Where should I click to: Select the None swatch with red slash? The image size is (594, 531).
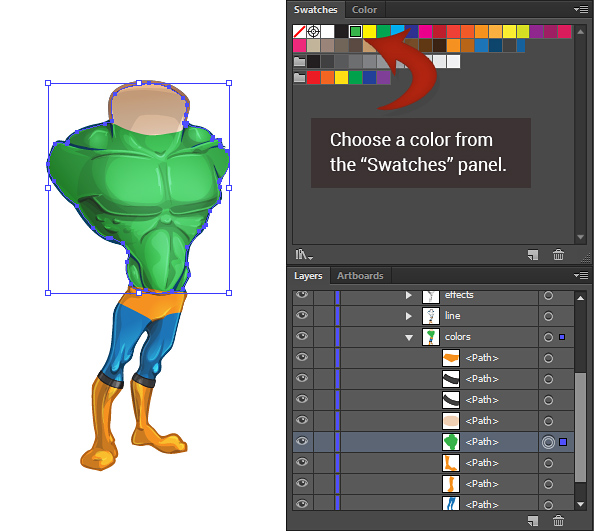tap(299, 32)
